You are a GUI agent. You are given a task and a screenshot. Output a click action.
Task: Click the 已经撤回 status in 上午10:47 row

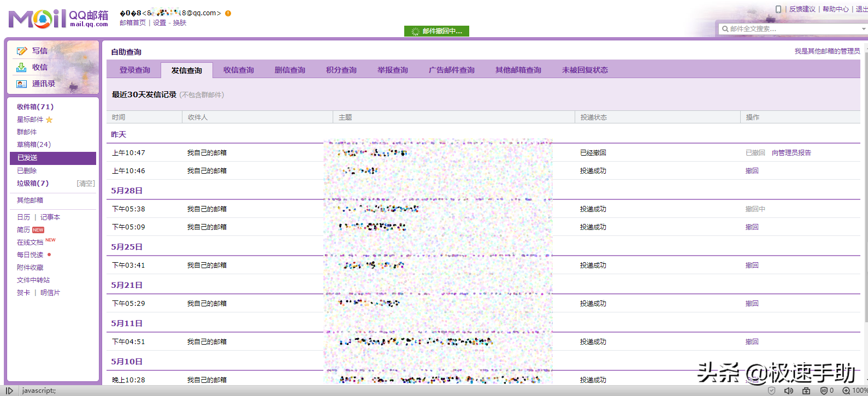coord(593,153)
